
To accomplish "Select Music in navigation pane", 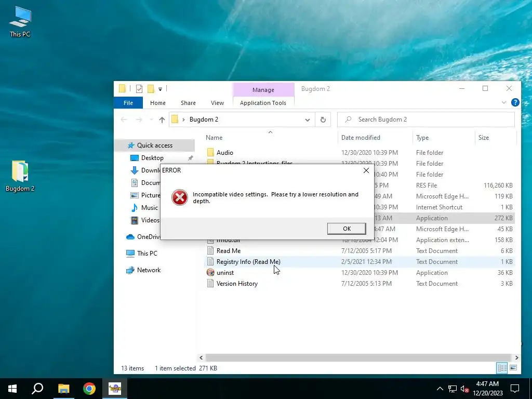I will [149, 208].
